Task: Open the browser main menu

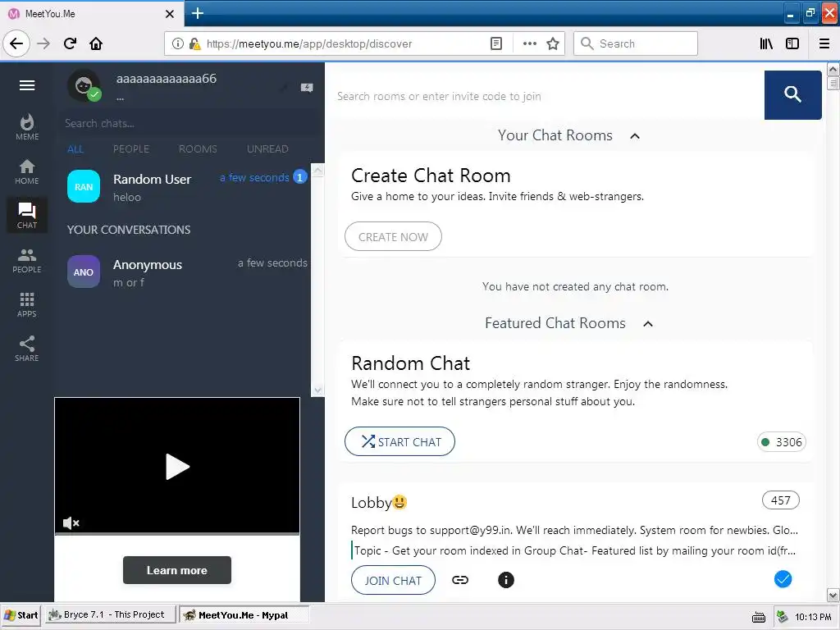Action: [x=824, y=43]
